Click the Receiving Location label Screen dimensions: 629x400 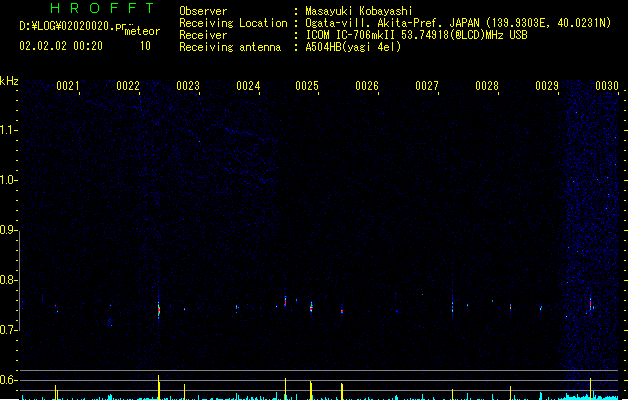tap(233, 23)
